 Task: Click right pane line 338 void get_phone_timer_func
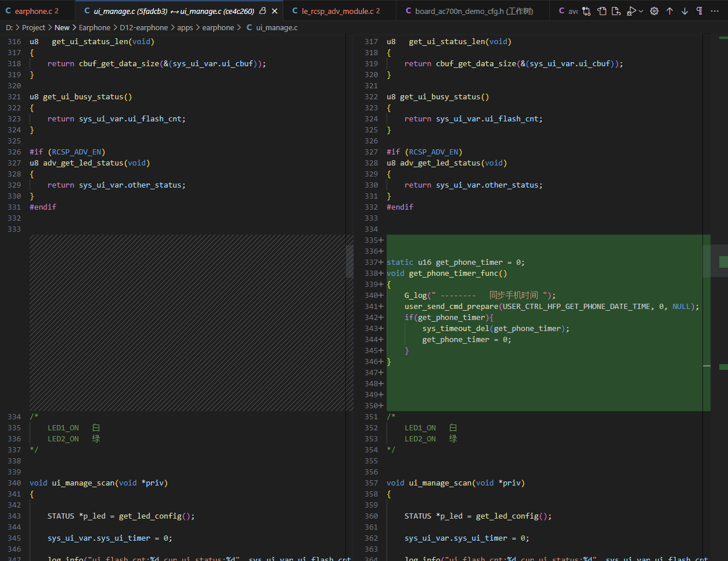446,273
